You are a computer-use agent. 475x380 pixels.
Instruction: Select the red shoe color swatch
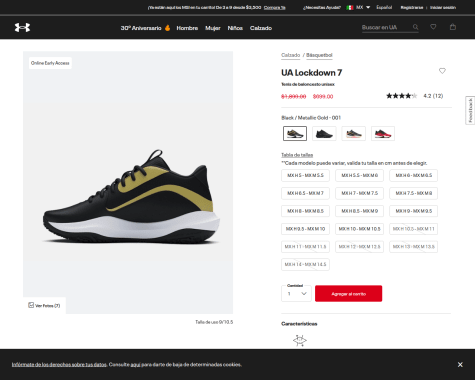click(383, 133)
